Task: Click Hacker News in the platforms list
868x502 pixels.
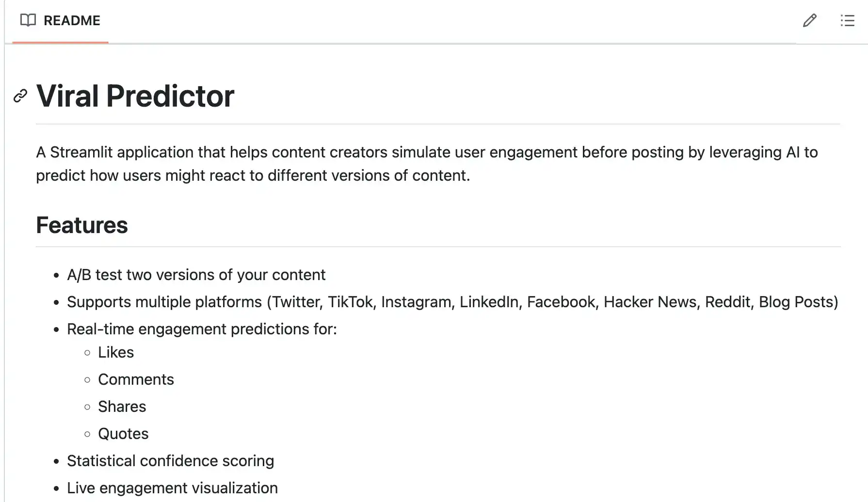Action: [x=650, y=302]
